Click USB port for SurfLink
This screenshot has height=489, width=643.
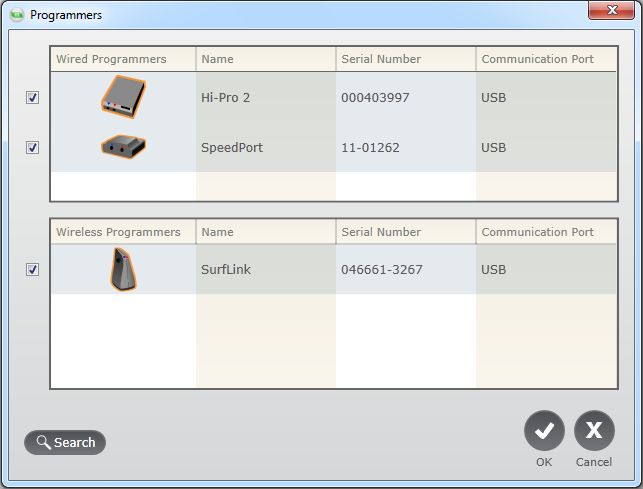[494, 270]
